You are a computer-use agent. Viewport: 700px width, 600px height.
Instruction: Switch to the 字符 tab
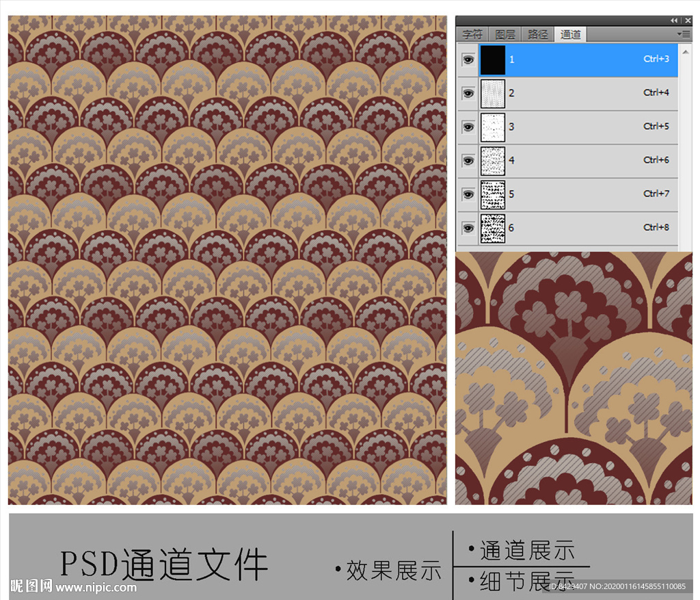coord(473,34)
